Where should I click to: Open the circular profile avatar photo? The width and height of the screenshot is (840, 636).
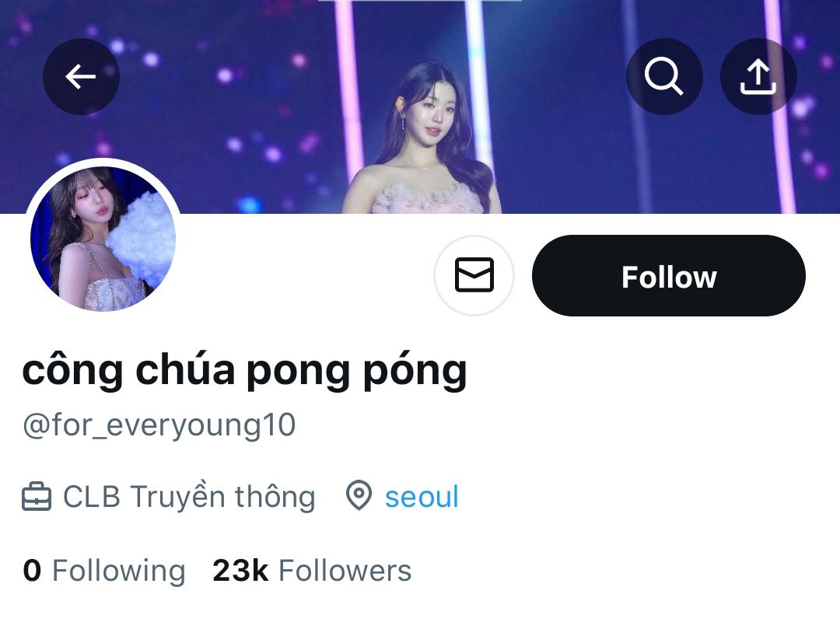pyautogui.click(x=103, y=238)
